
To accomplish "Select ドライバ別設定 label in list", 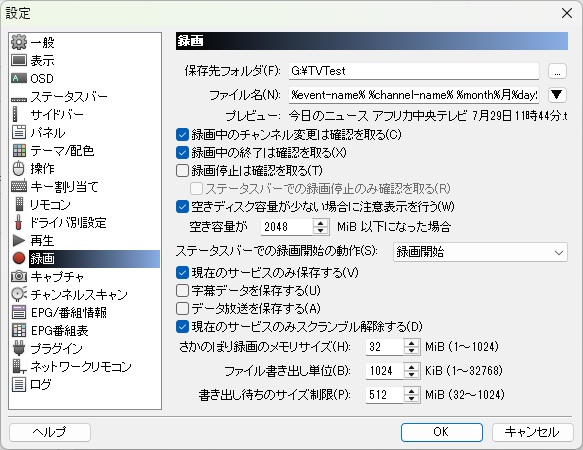I will click(x=68, y=222).
